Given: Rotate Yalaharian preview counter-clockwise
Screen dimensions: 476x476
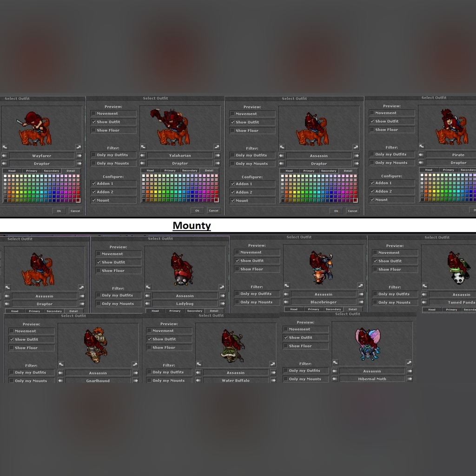Looking at the screenshot, I should 143,146.
